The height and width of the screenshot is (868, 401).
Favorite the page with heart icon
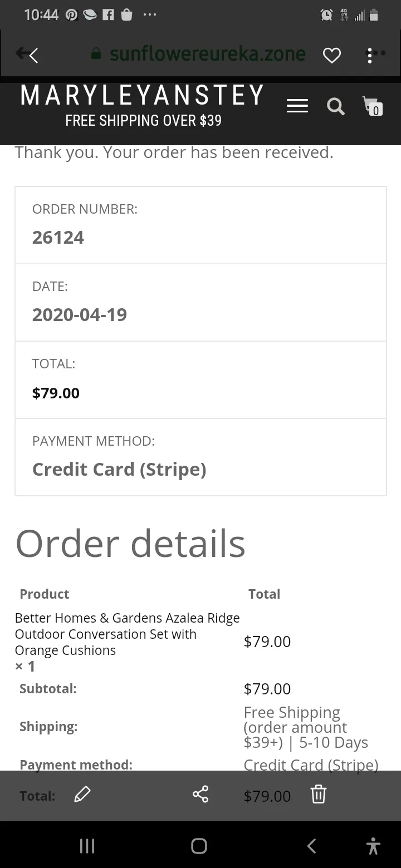(332, 55)
